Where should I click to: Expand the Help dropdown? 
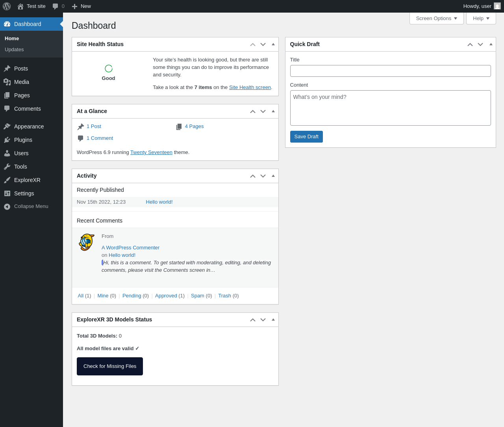[481, 19]
